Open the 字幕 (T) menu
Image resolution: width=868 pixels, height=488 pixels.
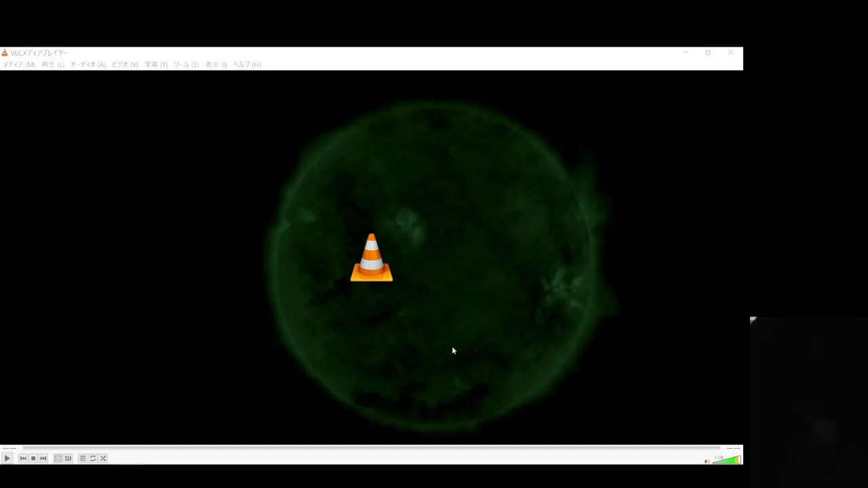click(156, 64)
